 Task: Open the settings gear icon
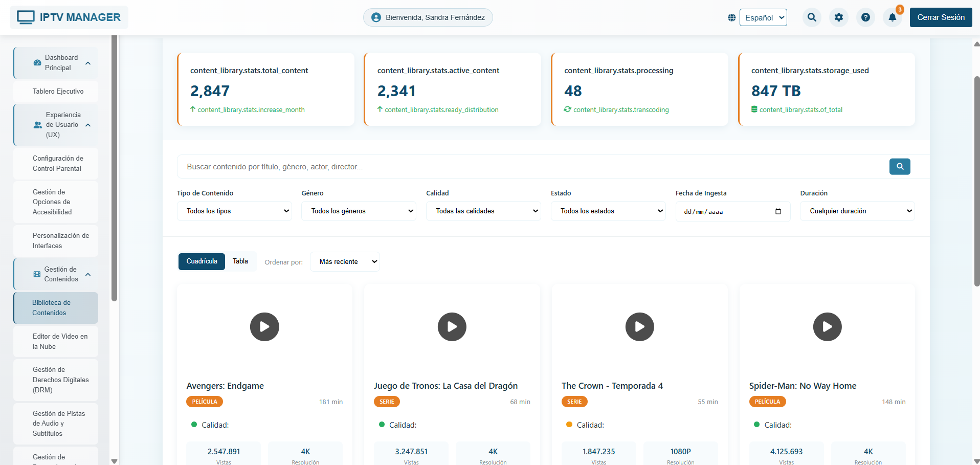pos(839,17)
